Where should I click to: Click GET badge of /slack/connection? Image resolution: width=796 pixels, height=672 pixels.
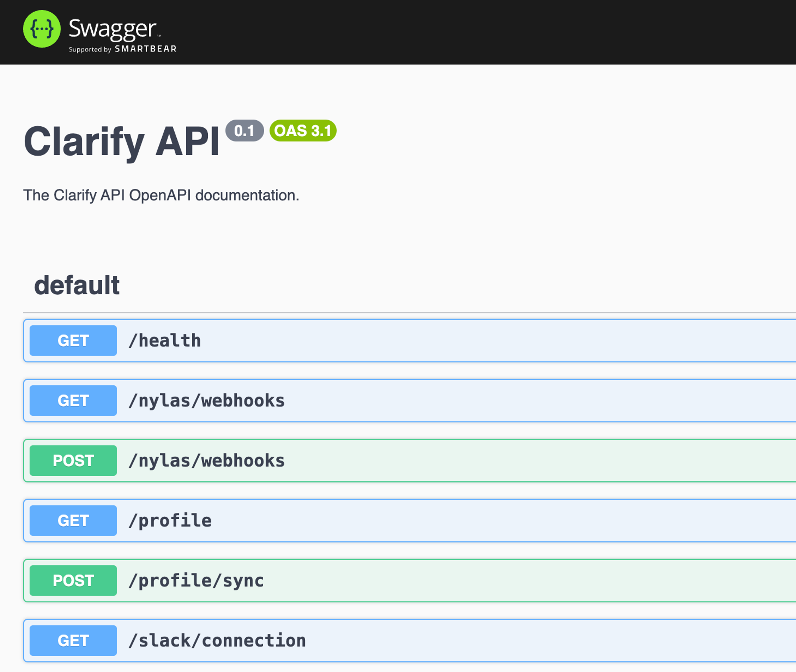click(73, 641)
